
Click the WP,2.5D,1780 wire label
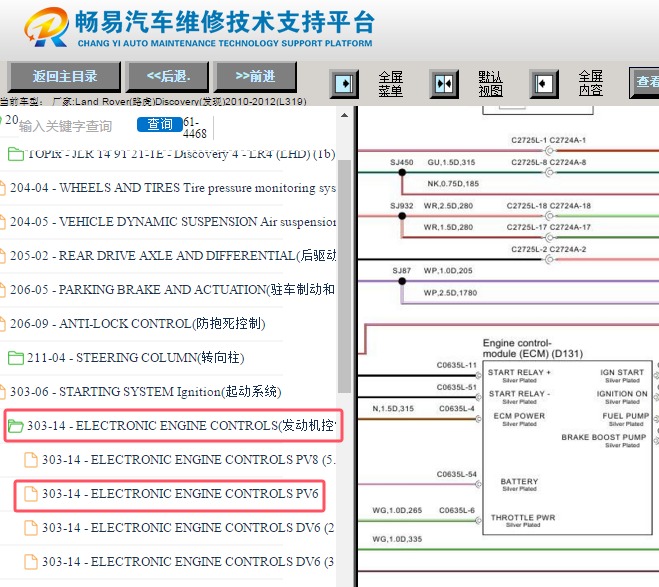coord(450,293)
